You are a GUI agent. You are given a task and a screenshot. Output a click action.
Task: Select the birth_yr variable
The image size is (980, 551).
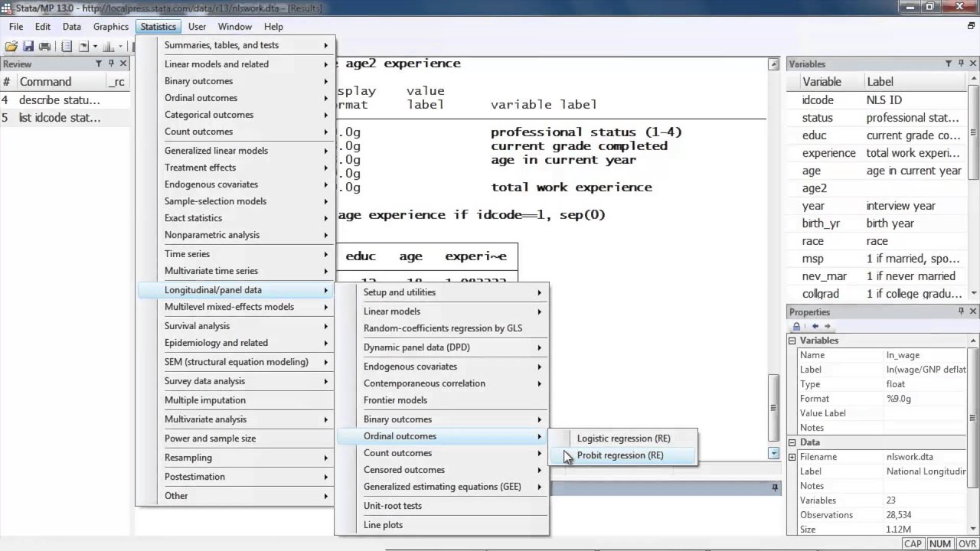pos(877,223)
